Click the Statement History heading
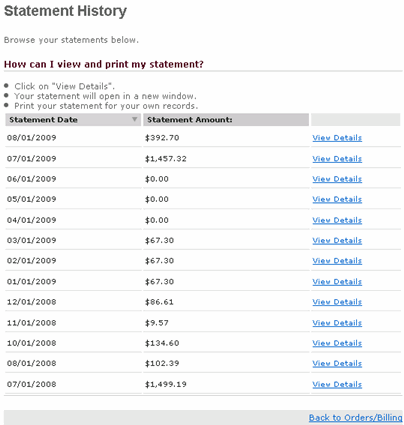Viewport: 404px width, 425px height. (x=65, y=11)
